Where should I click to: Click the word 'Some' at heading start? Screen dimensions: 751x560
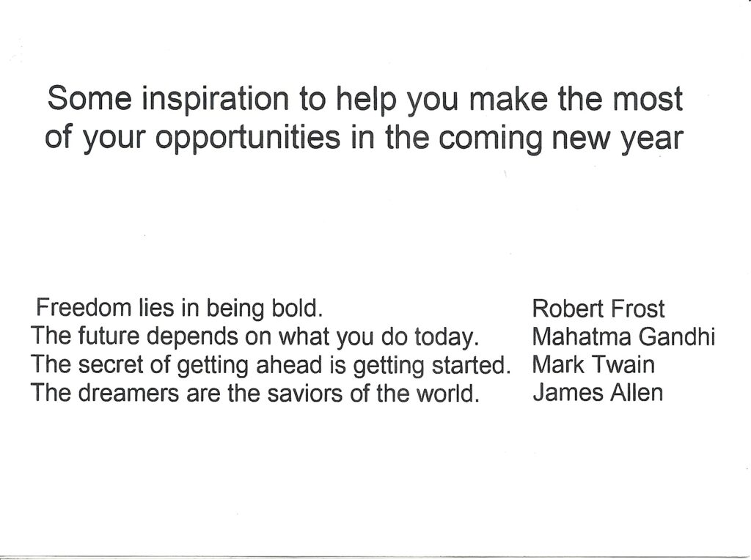[89, 98]
